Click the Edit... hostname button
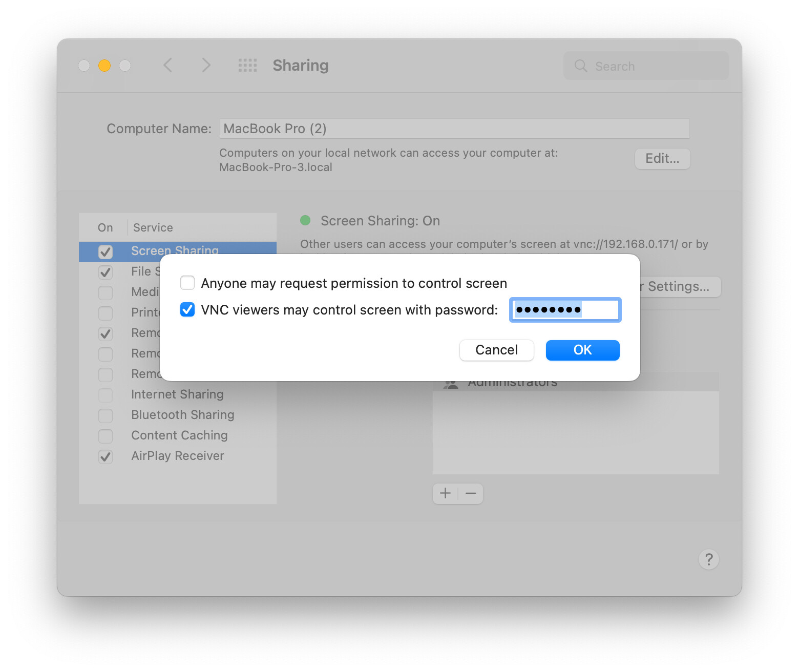 662,159
